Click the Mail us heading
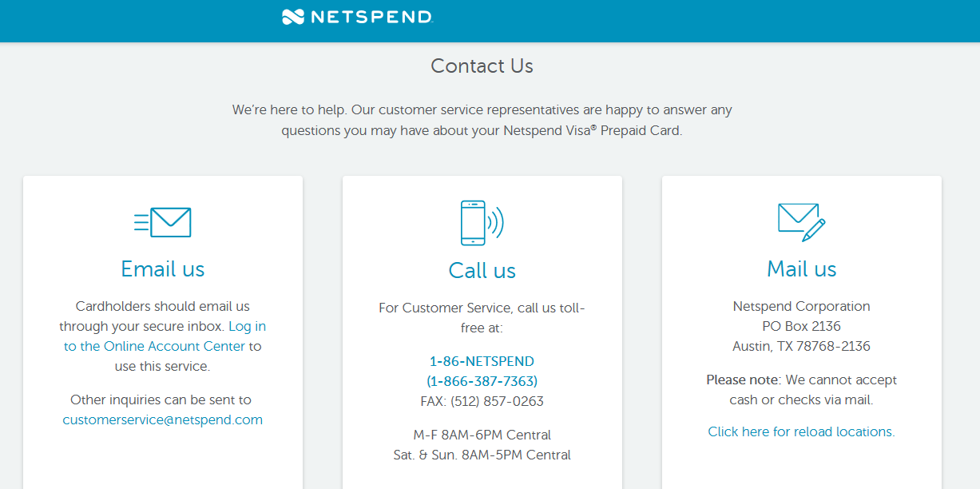980x489 pixels. (x=802, y=269)
